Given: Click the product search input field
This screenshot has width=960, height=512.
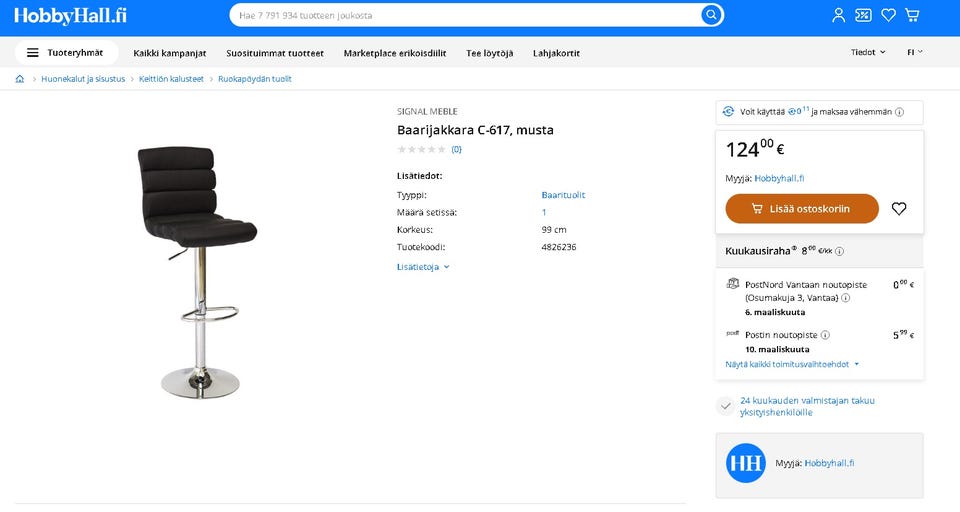Looking at the screenshot, I should (465, 15).
